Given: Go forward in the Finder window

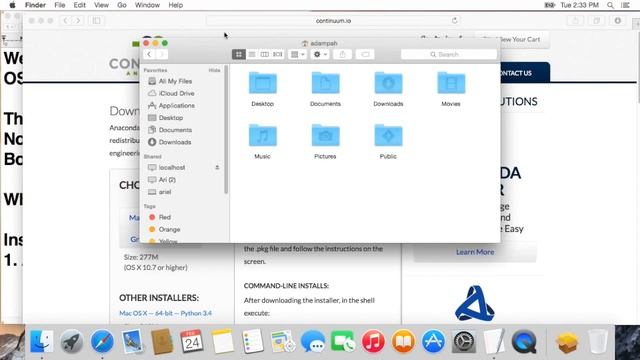Looking at the screenshot, I should tap(162, 54).
